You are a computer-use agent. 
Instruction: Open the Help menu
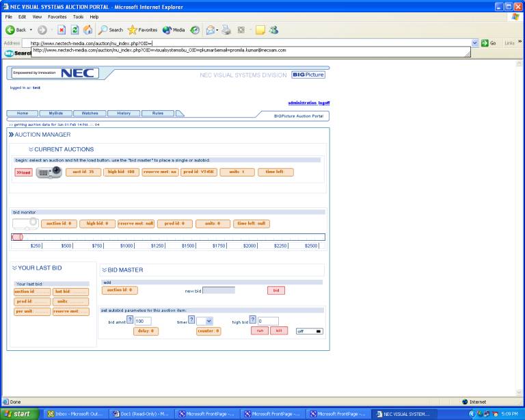pos(94,16)
